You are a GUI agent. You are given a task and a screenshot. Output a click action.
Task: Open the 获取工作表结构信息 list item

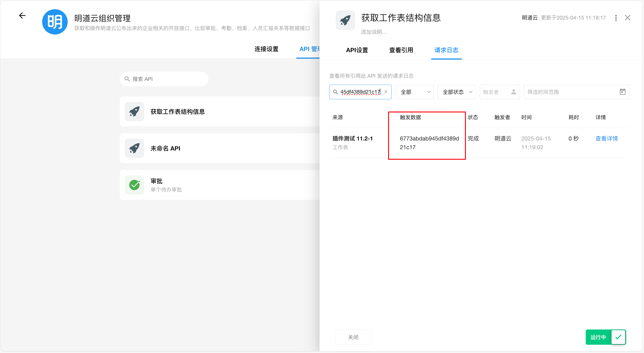point(220,111)
